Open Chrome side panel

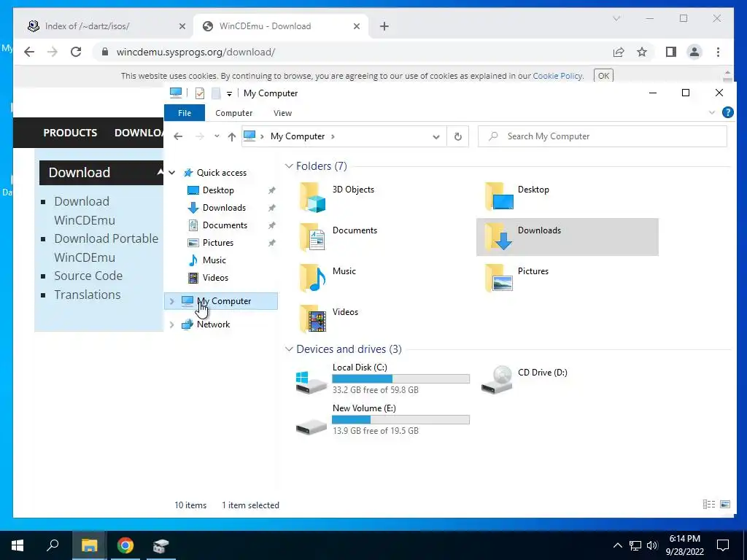click(x=671, y=52)
